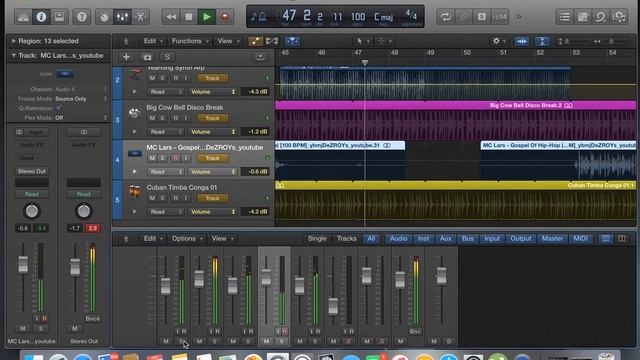Start recording with the red Record button
Image resolution: width=640 pixels, height=360 pixels.
[x=224, y=17]
